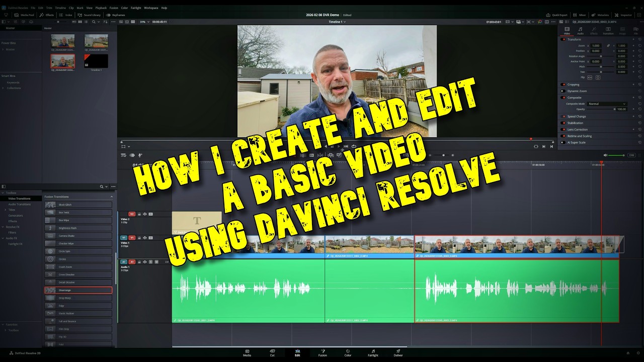Adjust the Rotation Angle slider
The image size is (644, 362).
(601, 56)
